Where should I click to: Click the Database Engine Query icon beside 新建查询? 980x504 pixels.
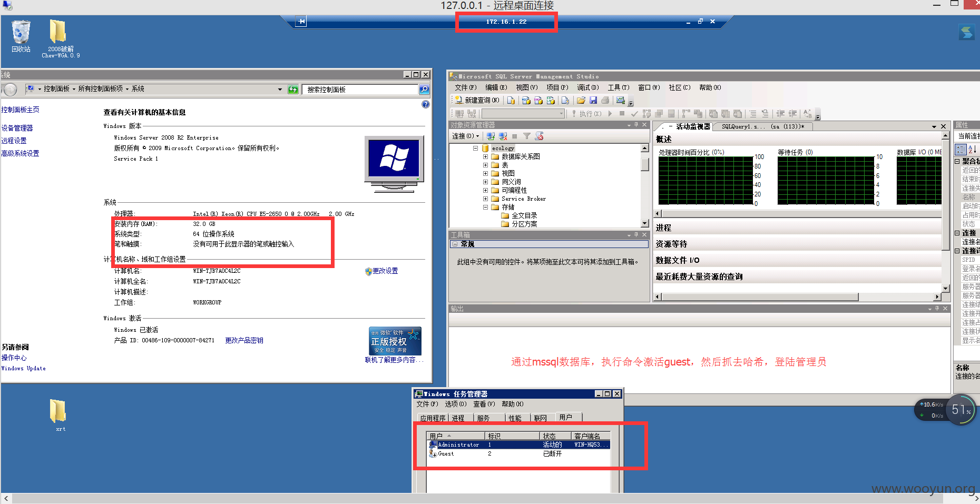(511, 100)
